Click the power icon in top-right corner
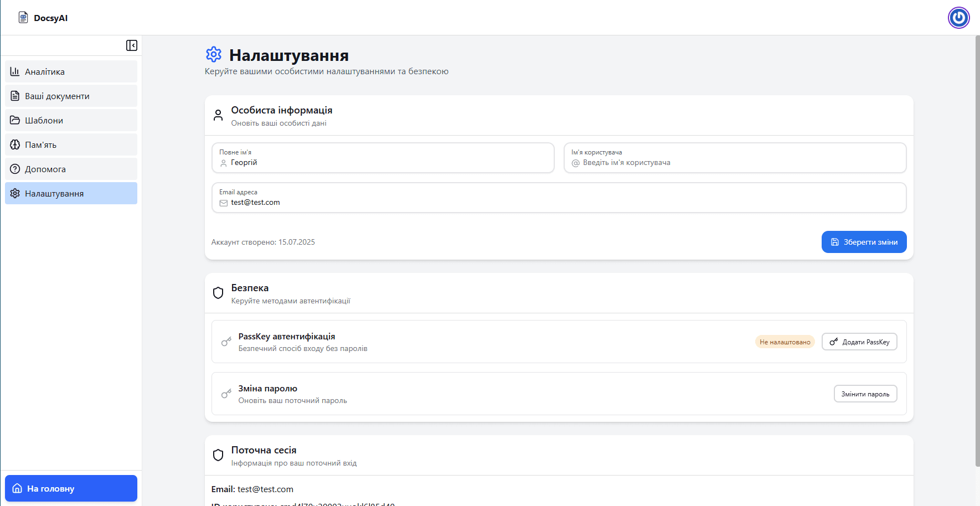 958,18
